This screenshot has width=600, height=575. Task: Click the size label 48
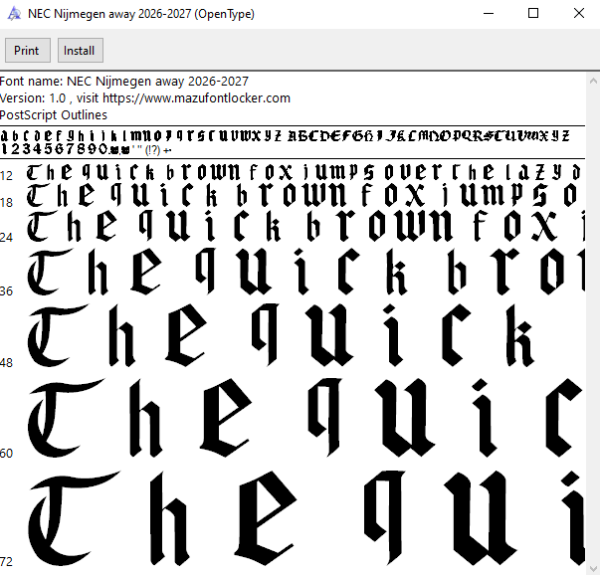pos(7,362)
